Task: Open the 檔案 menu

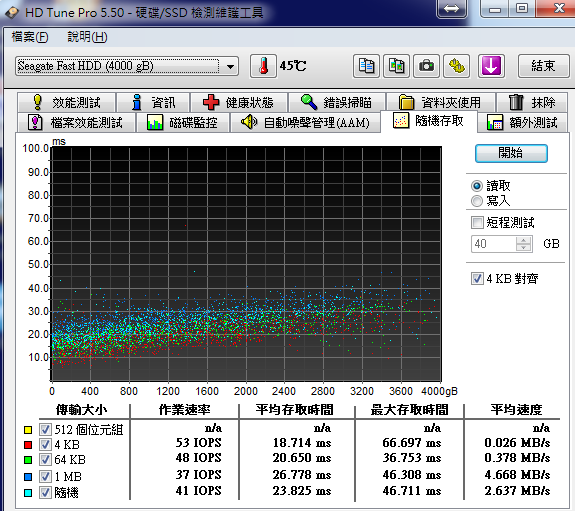Action: point(30,37)
